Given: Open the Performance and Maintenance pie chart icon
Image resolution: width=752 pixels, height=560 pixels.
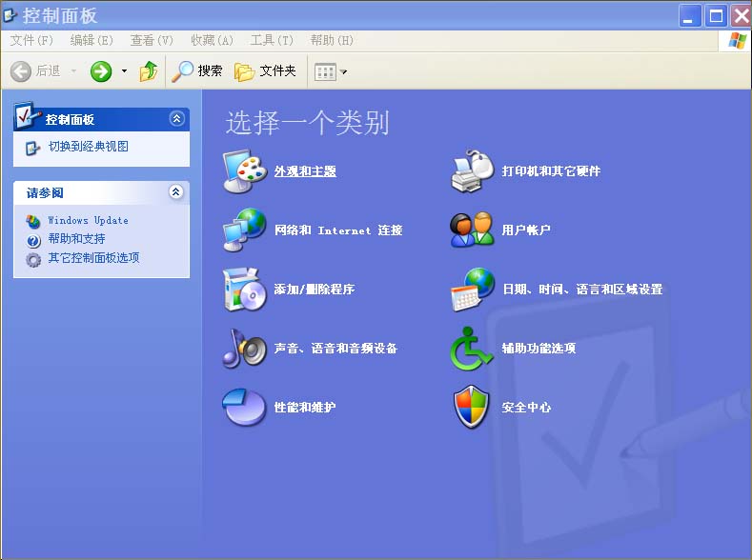Looking at the screenshot, I should [x=245, y=408].
